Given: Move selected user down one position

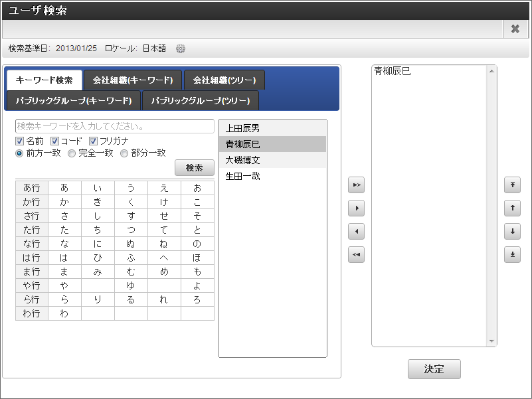Looking at the screenshot, I should [x=512, y=232].
